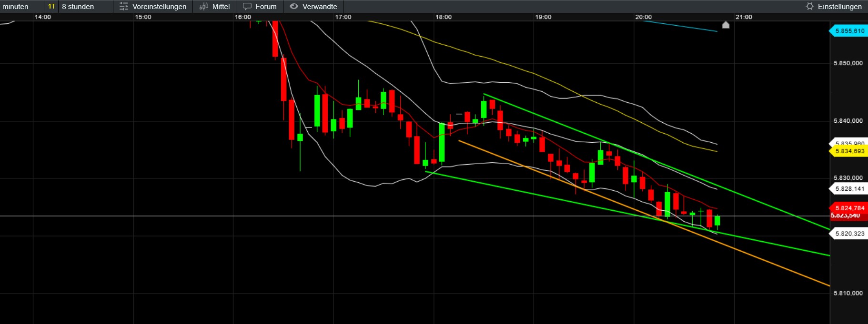This screenshot has width=868, height=324.
Task: Click the Forum speech bubble icon
Action: tap(247, 6)
